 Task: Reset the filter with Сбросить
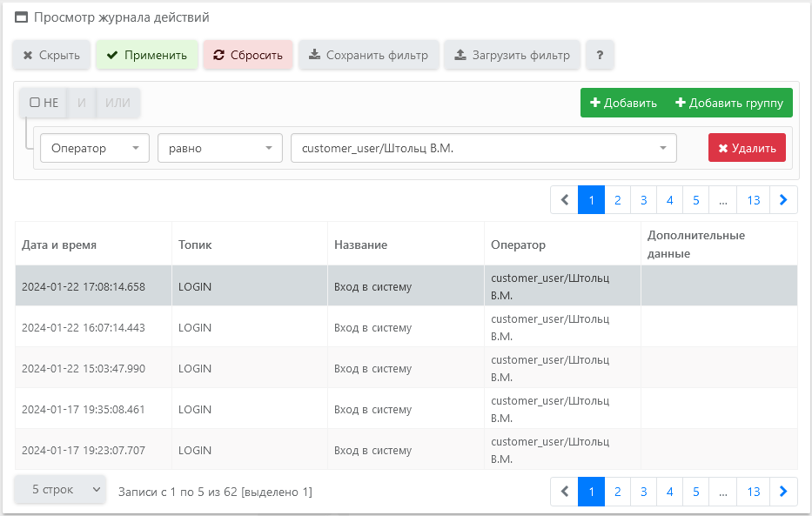(x=248, y=55)
